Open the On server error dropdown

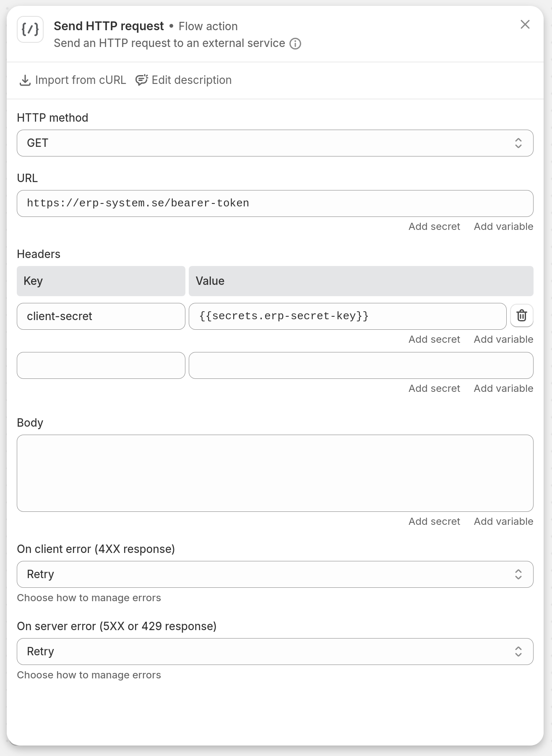[x=275, y=652]
